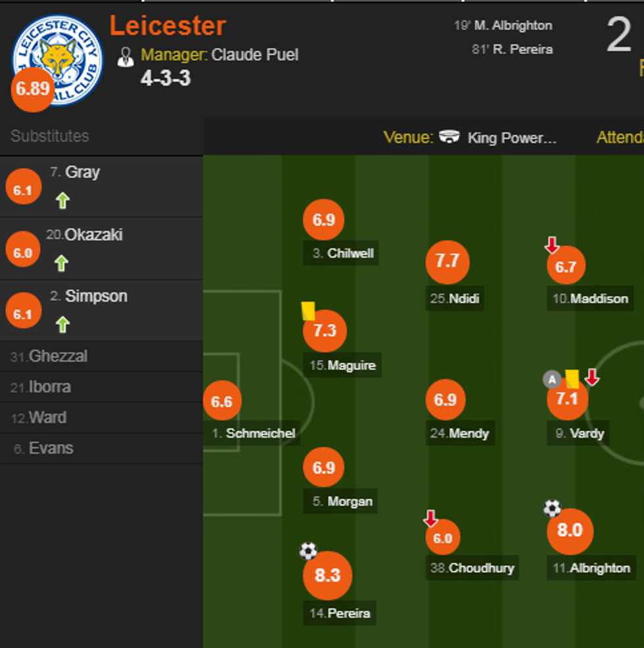The width and height of the screenshot is (644, 648).
Task: Click the green substitution arrow under Gray
Action: (62, 200)
